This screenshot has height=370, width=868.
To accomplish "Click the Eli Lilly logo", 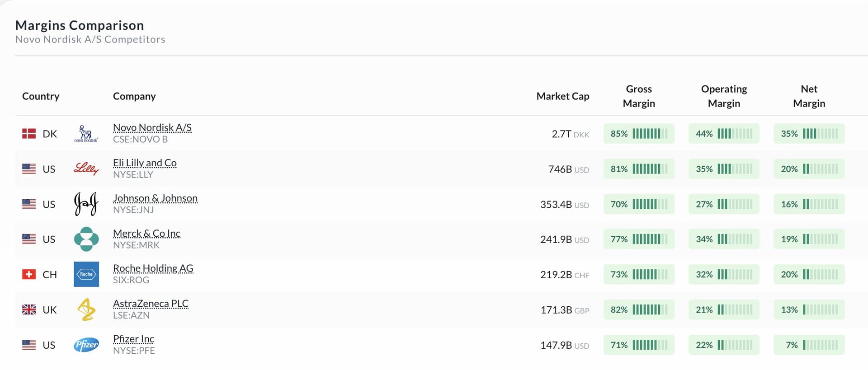I will point(86,169).
